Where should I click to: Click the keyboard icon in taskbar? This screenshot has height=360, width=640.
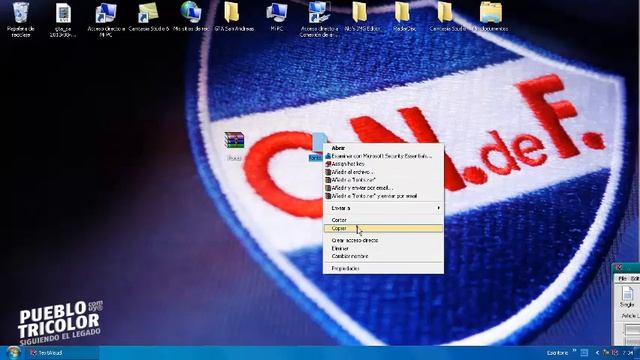(584, 353)
